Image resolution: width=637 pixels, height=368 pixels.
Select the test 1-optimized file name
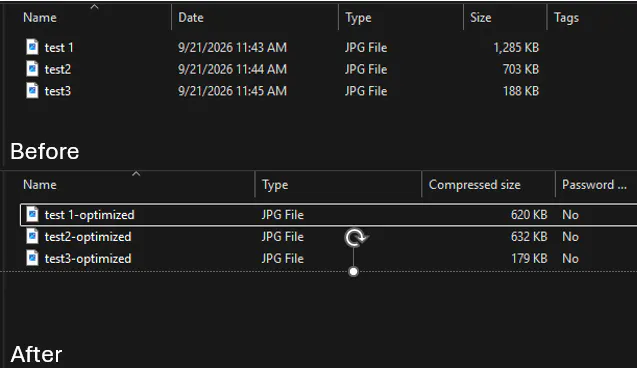click(x=89, y=215)
